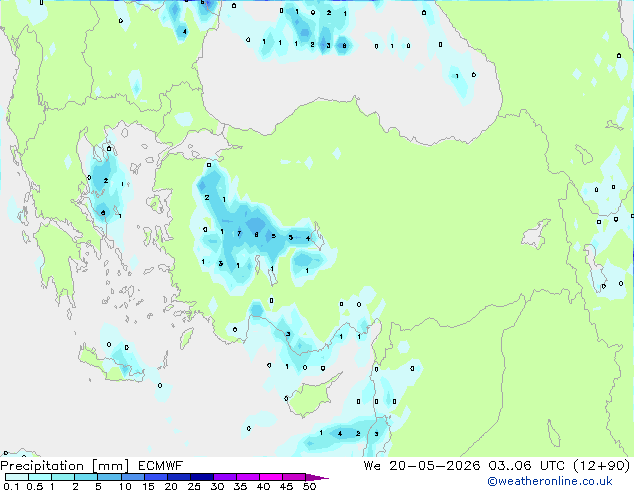634x490 pixels.
Task: Select legend swatch between 0.1 and 0.5
Action: click(17, 477)
